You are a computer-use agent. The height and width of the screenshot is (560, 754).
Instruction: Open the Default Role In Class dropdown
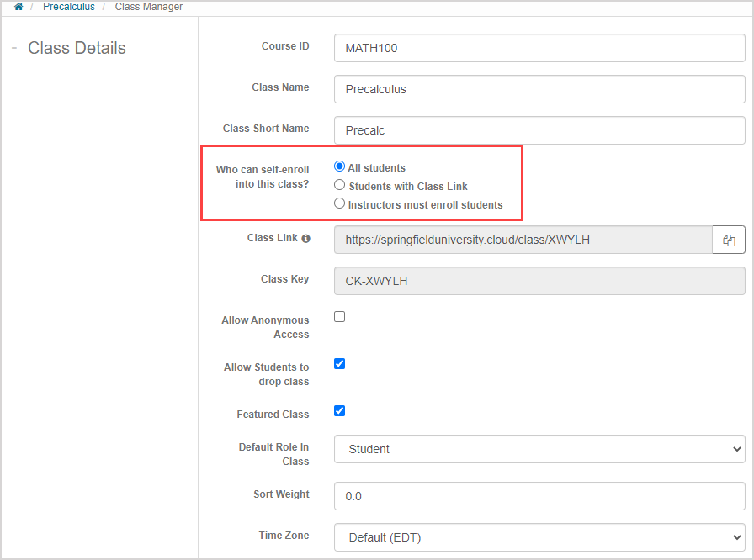539,449
